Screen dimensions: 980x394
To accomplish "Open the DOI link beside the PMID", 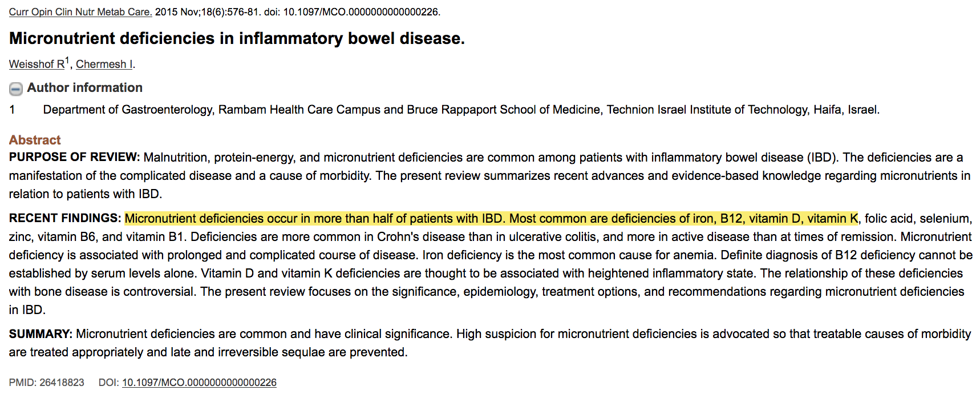I will click(x=199, y=383).
